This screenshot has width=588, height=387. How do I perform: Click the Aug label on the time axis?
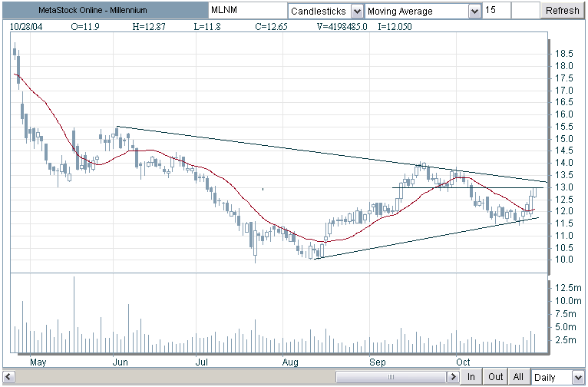pos(290,362)
